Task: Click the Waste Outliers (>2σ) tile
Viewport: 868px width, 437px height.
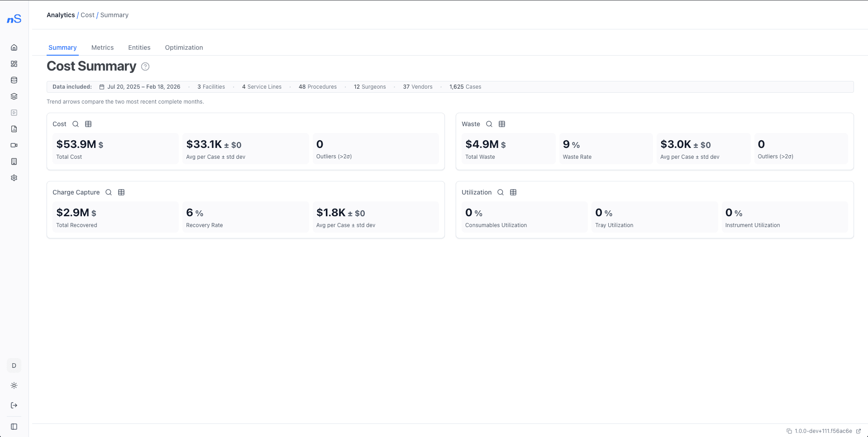Action: click(801, 149)
